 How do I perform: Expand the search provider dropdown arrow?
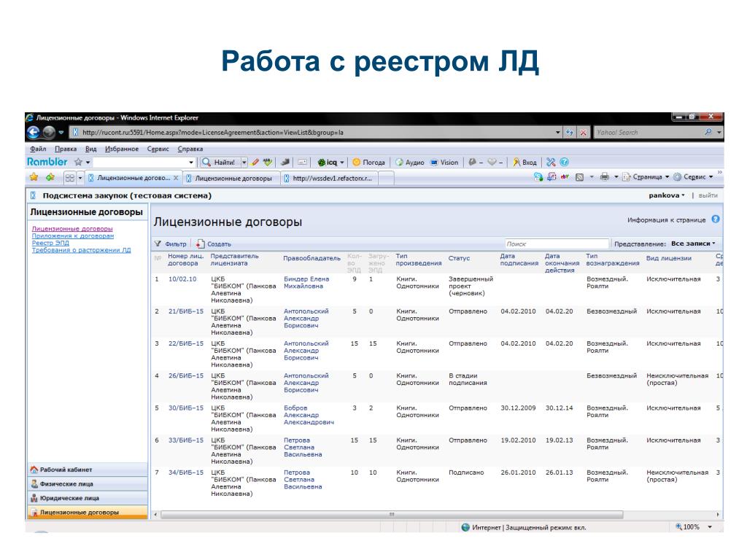pos(719,133)
